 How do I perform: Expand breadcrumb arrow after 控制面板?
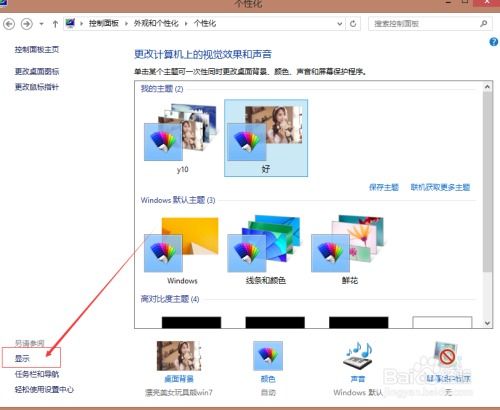(127, 24)
